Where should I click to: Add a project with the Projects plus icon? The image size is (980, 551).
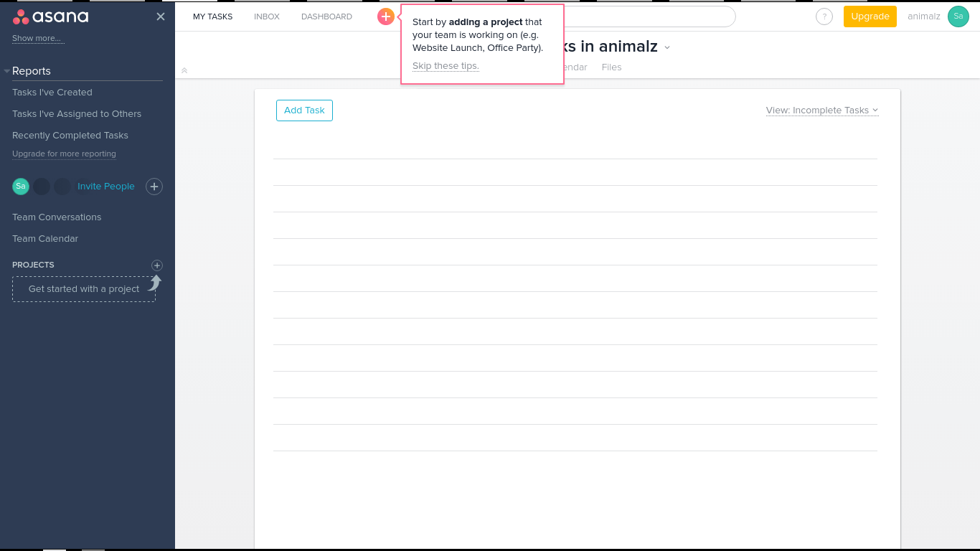[157, 265]
